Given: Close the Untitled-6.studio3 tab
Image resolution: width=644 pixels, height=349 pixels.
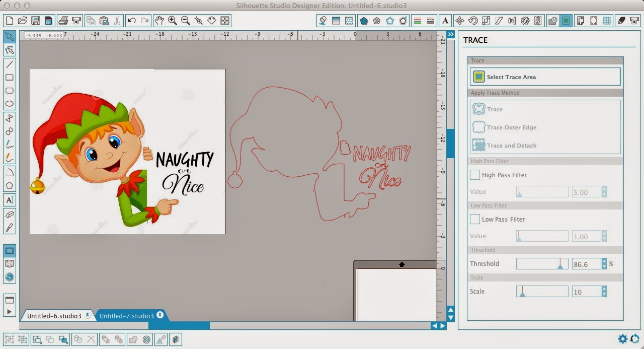Looking at the screenshot, I should (x=88, y=315).
